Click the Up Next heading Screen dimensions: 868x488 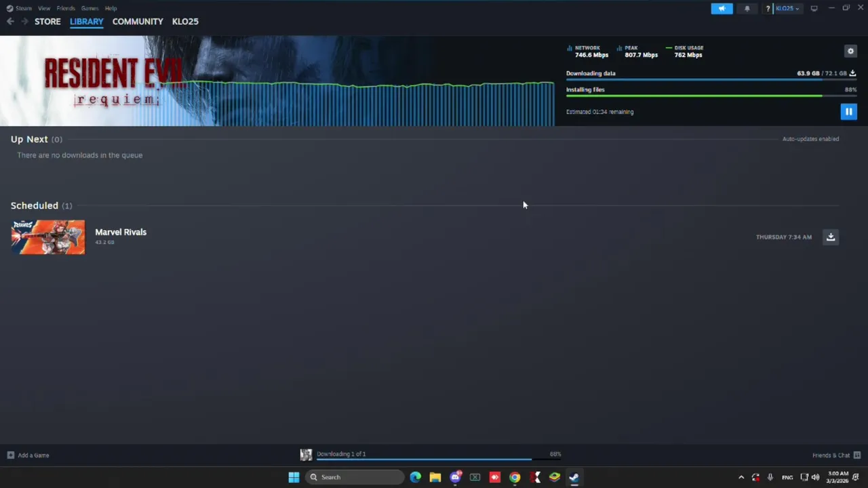(x=29, y=139)
